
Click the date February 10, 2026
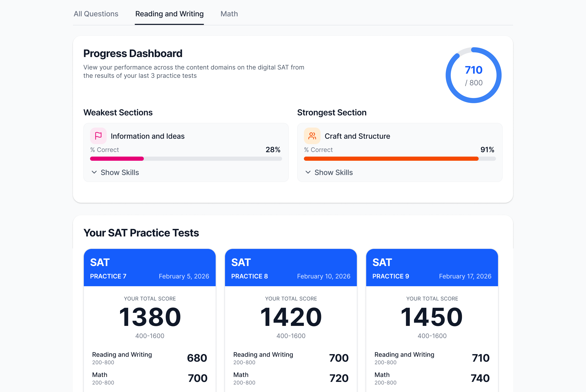[x=324, y=276]
